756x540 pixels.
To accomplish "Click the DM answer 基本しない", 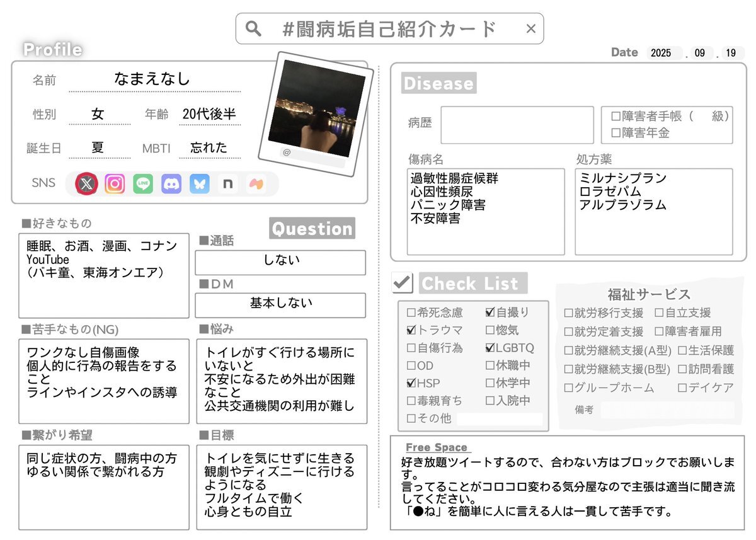I will point(280,303).
